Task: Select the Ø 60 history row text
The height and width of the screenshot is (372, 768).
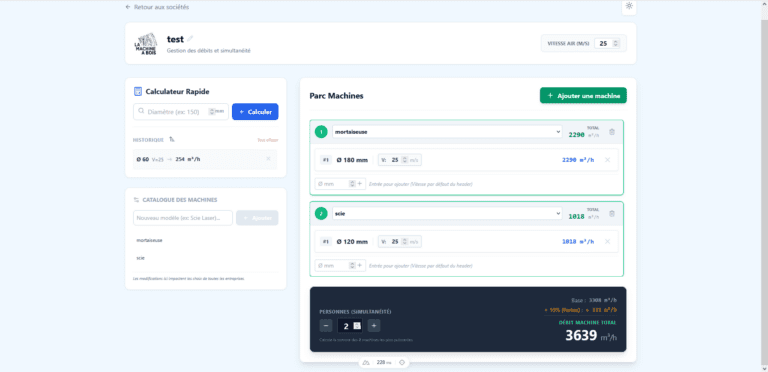Action: click(168, 159)
